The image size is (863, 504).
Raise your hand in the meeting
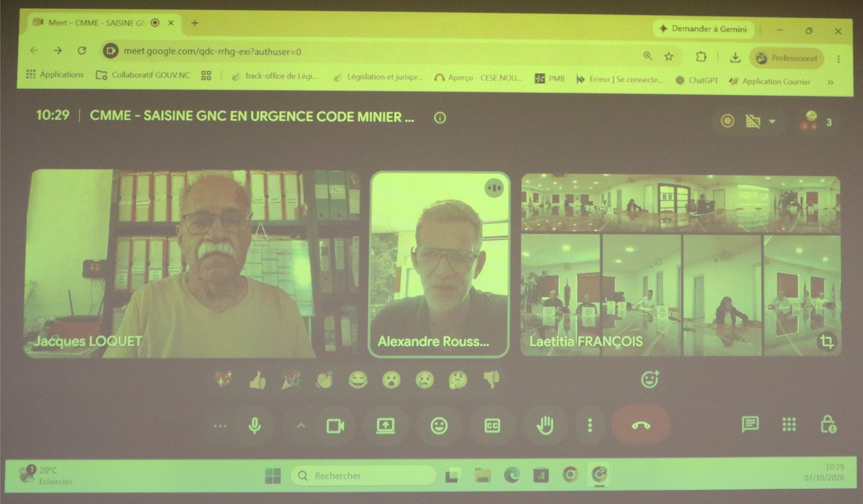545,425
